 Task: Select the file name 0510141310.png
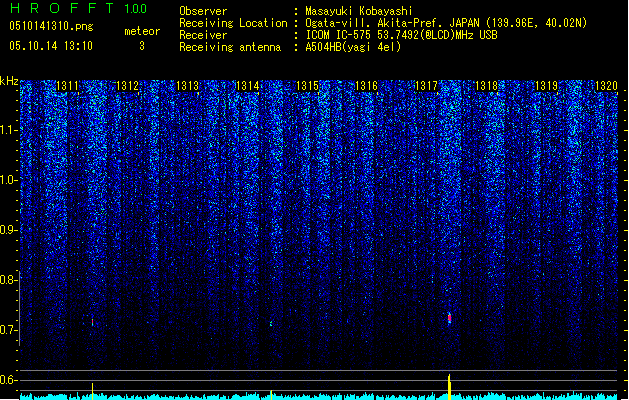51,26
